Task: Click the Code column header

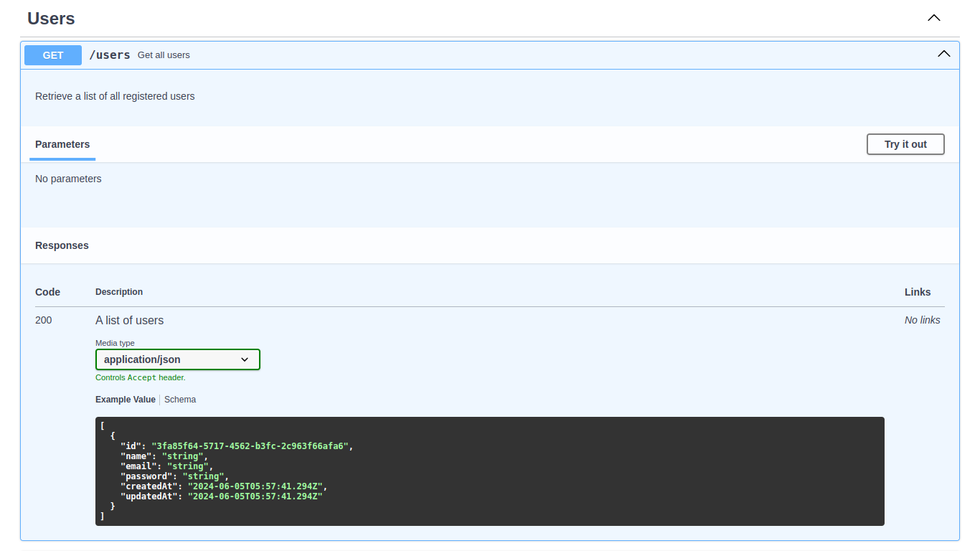Action: 47,292
